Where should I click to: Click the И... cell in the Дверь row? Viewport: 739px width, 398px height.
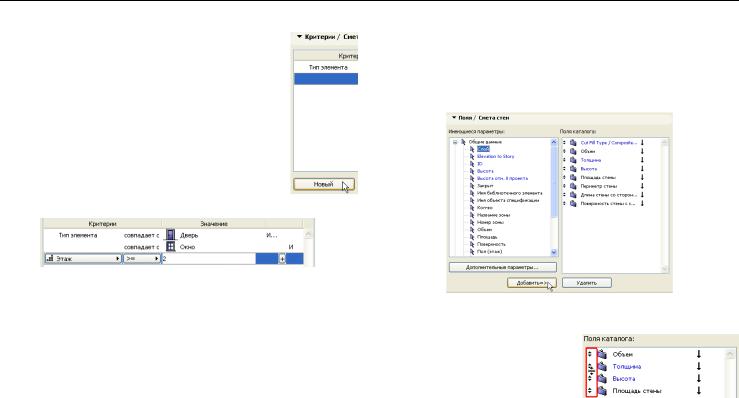[x=272, y=235]
